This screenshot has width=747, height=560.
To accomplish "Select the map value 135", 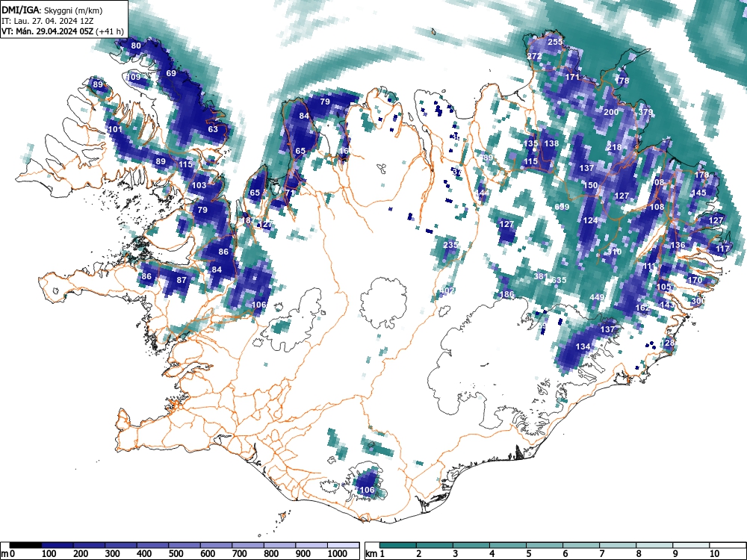I will click(530, 143).
